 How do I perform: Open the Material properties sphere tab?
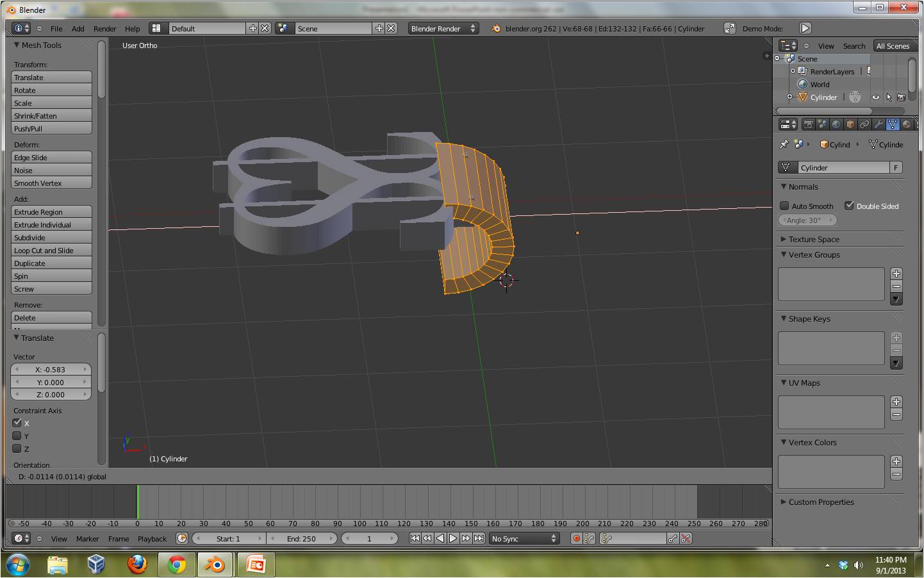906,124
